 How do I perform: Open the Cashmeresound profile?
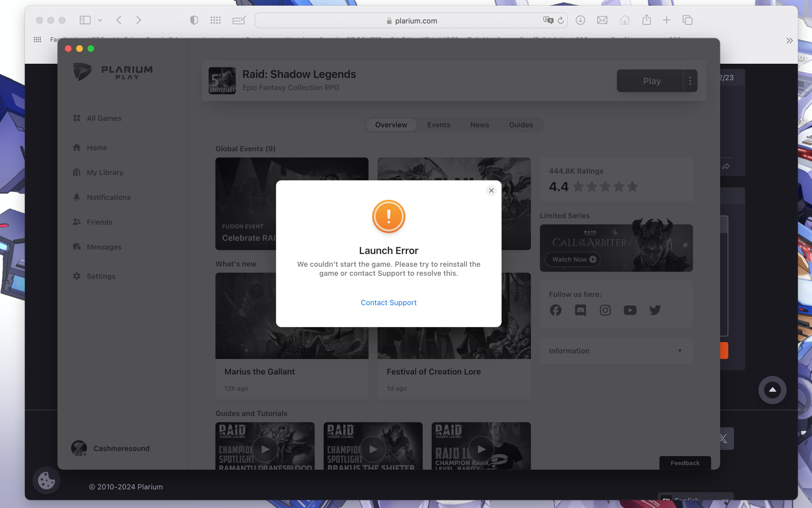pos(110,448)
